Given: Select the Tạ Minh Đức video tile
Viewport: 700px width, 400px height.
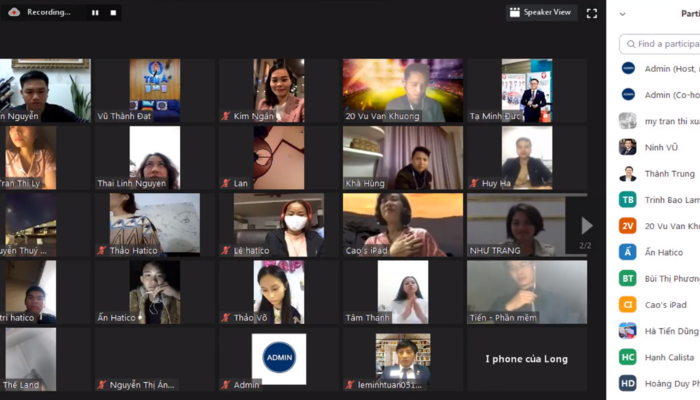Looking at the screenshot, I should point(525,90).
